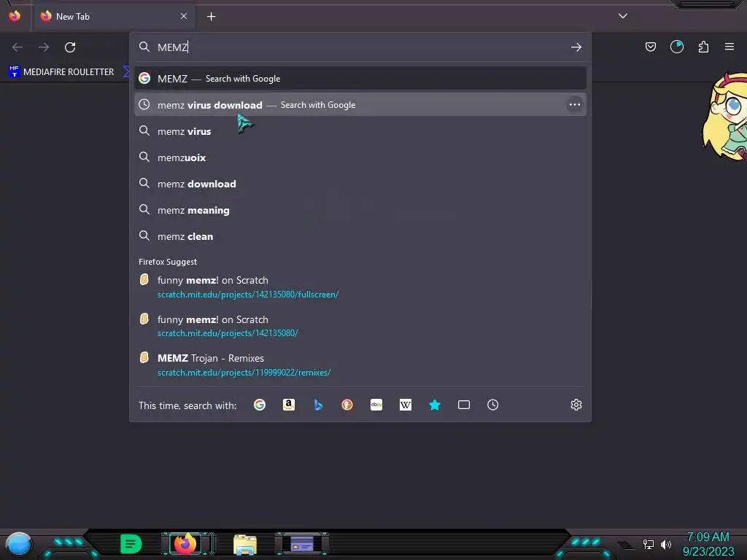Close the New Tab tab
The height and width of the screenshot is (560, 747).
point(184,16)
